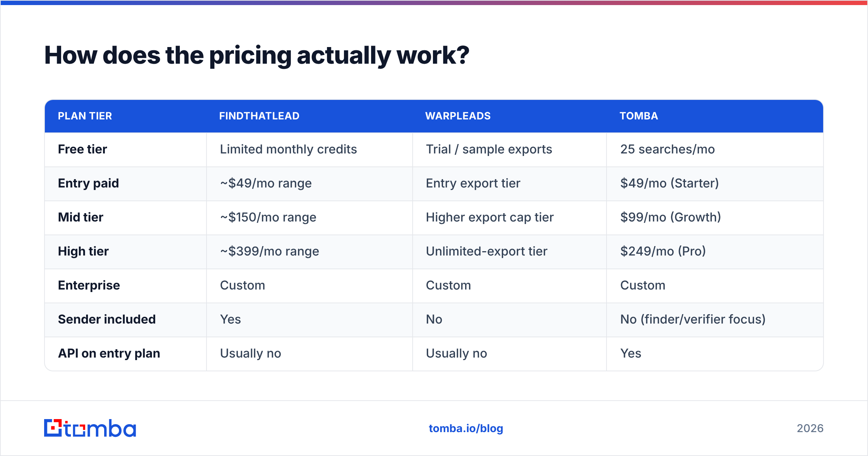Select the WARPLEADS column header
Screen dimensions: 868x456
pos(458,116)
